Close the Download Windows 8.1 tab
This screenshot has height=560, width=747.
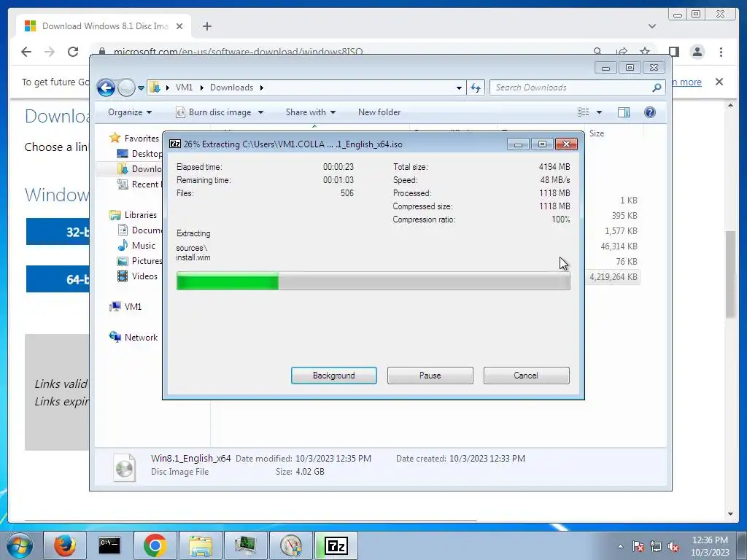[179, 26]
